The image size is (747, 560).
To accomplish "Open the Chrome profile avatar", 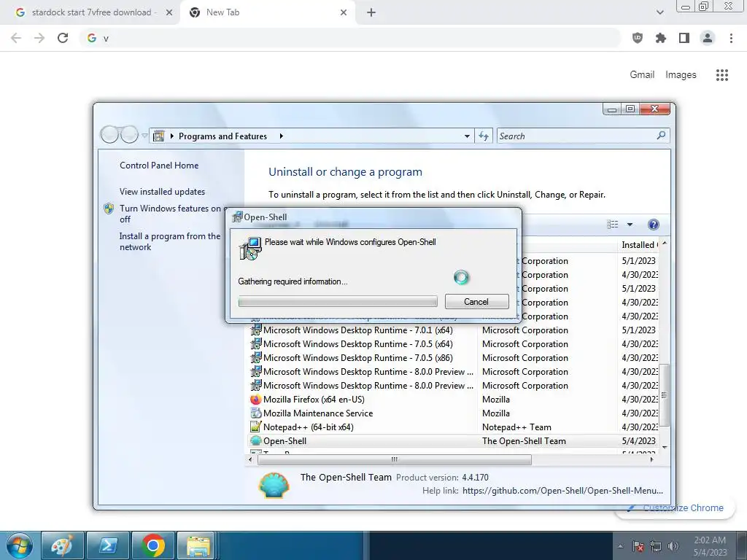I will (x=708, y=38).
